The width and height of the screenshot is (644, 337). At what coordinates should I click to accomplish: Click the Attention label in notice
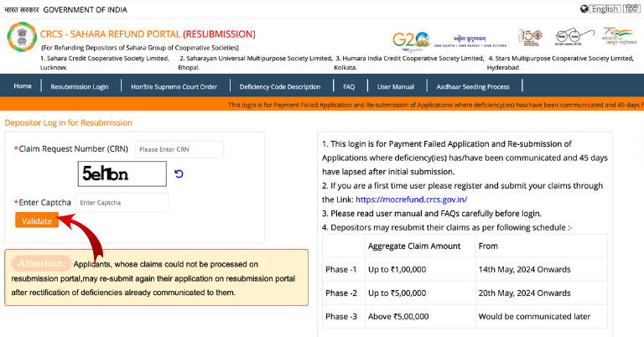click(41, 263)
